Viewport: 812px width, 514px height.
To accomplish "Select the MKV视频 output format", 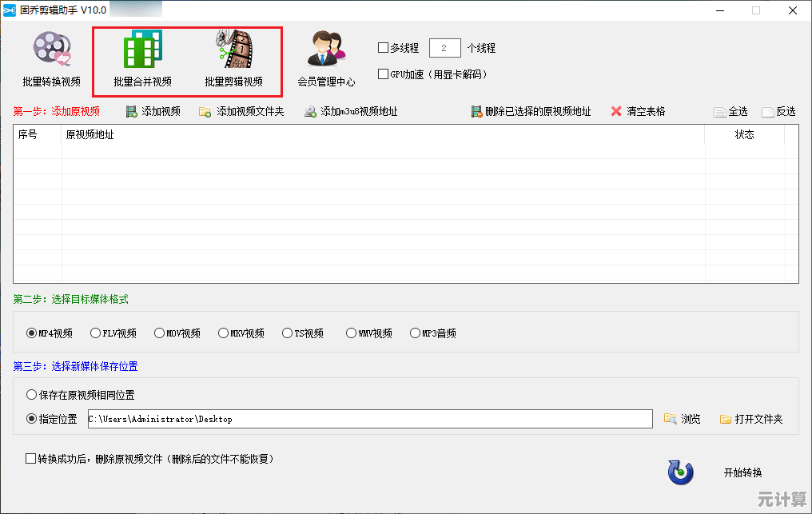I will pos(224,333).
